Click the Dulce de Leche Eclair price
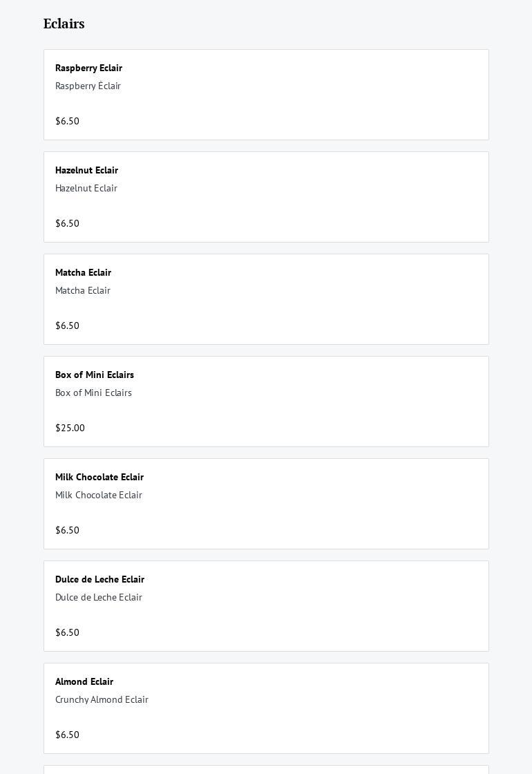The image size is (532, 774). pyautogui.click(x=67, y=632)
